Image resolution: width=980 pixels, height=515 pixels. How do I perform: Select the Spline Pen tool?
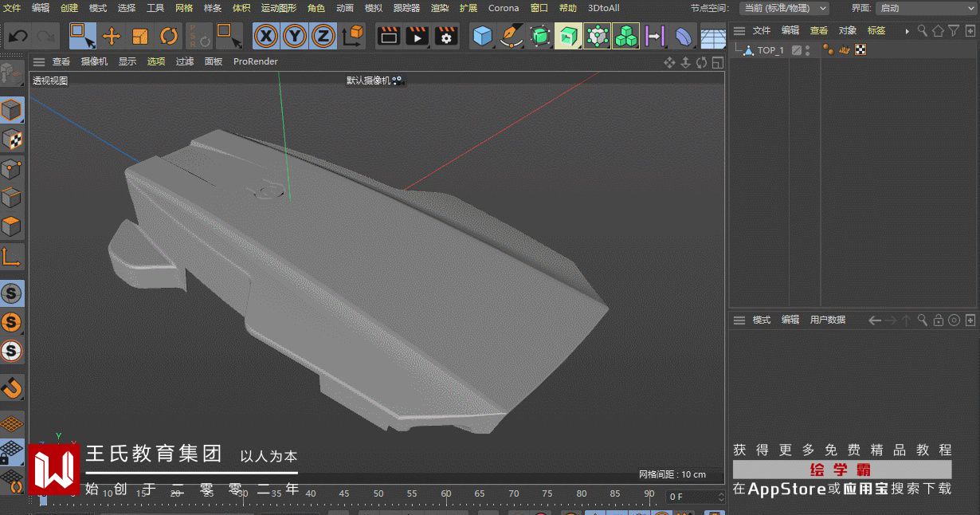(511, 36)
